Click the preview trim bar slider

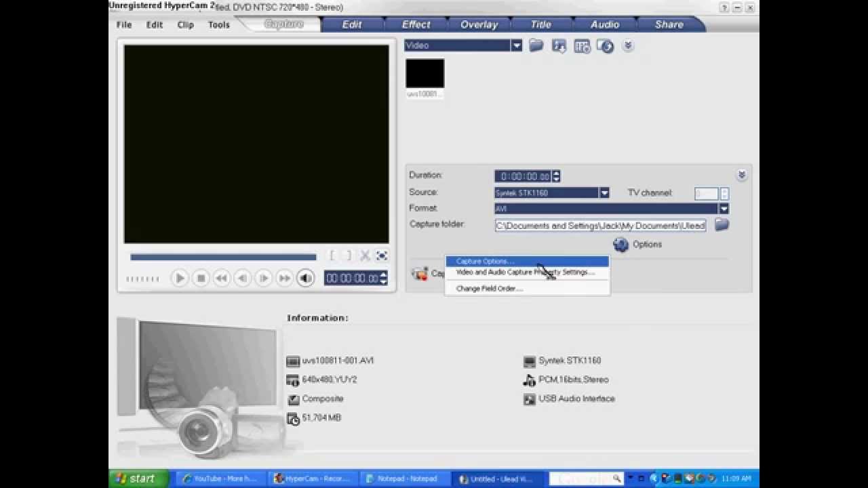(223, 257)
